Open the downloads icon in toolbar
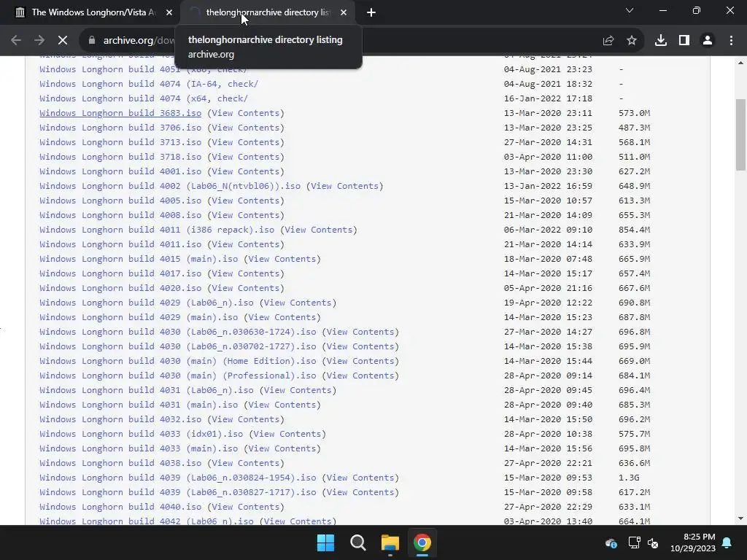Viewport: 747px width, 560px height. pyautogui.click(x=661, y=41)
